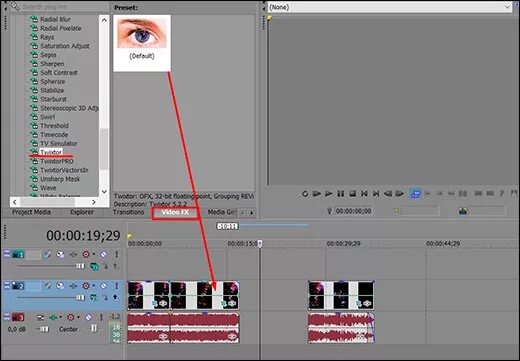The width and height of the screenshot is (520, 361).
Task: Select the Timecode effect
Action: [x=54, y=135]
